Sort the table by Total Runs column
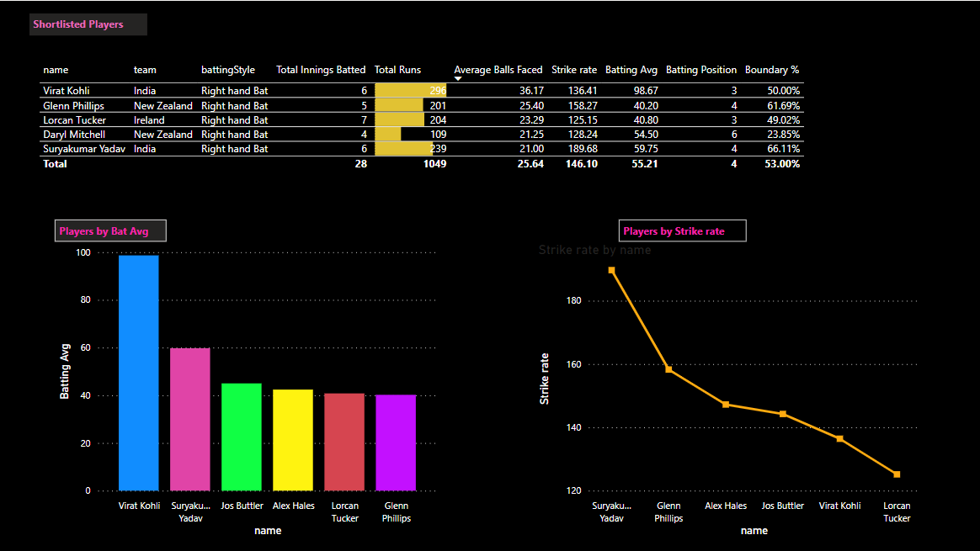 coord(397,70)
